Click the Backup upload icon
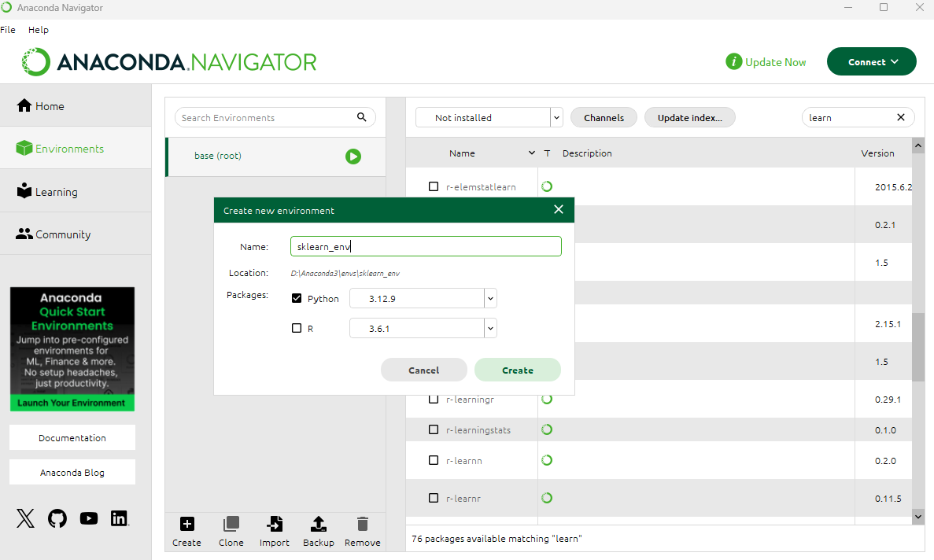Screen dimensions: 934x560 (319, 524)
